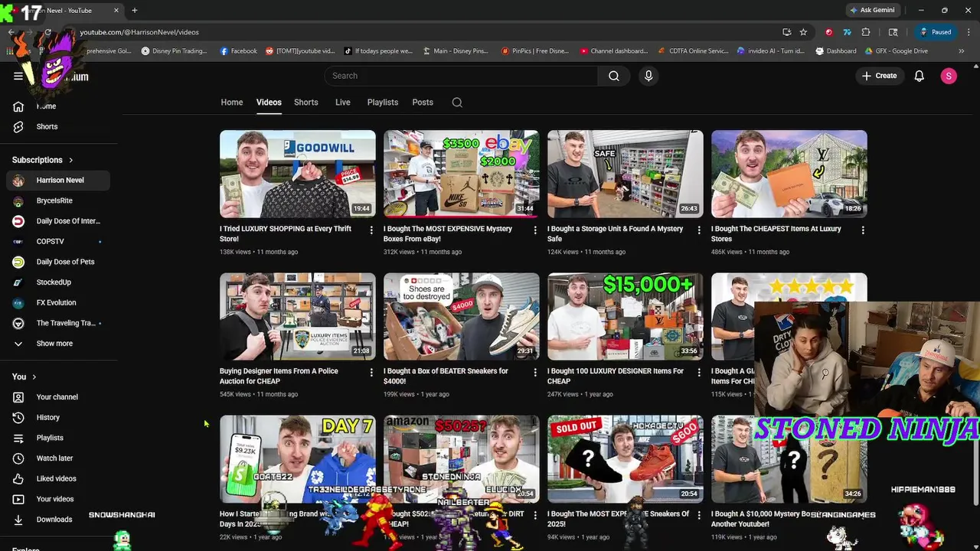Open Playlists in the left sidebar
Screen dimensions: 980x551
[50, 438]
